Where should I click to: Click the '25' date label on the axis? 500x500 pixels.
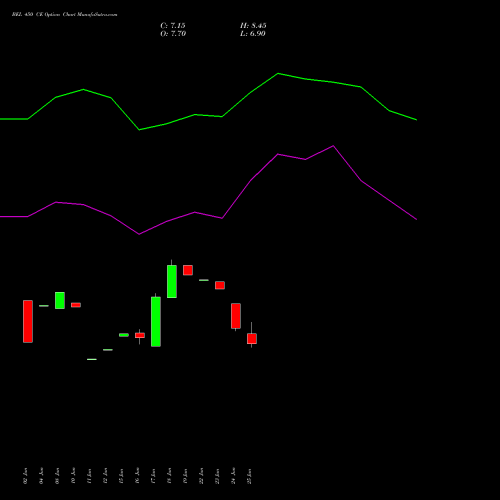click(249, 476)
